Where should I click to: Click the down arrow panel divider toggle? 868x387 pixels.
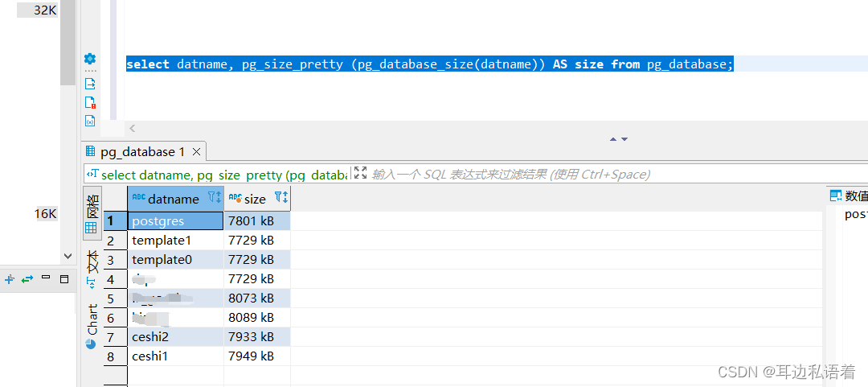(624, 139)
